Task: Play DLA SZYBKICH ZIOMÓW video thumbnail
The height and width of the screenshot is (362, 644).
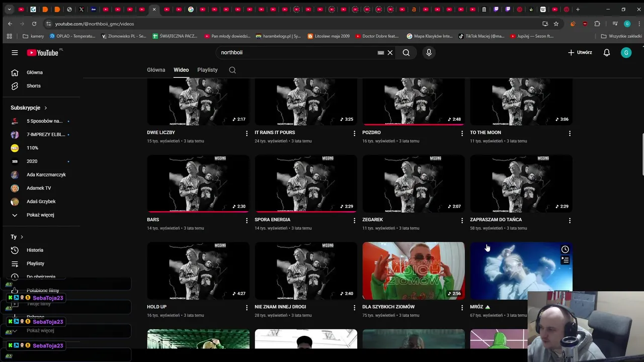Action: point(414,270)
